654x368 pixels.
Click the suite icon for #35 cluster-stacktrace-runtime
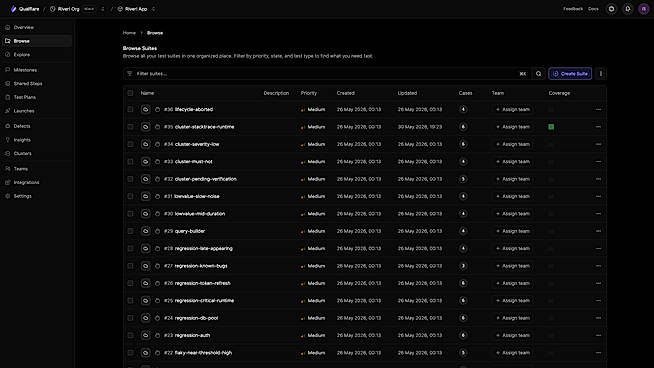[145, 127]
